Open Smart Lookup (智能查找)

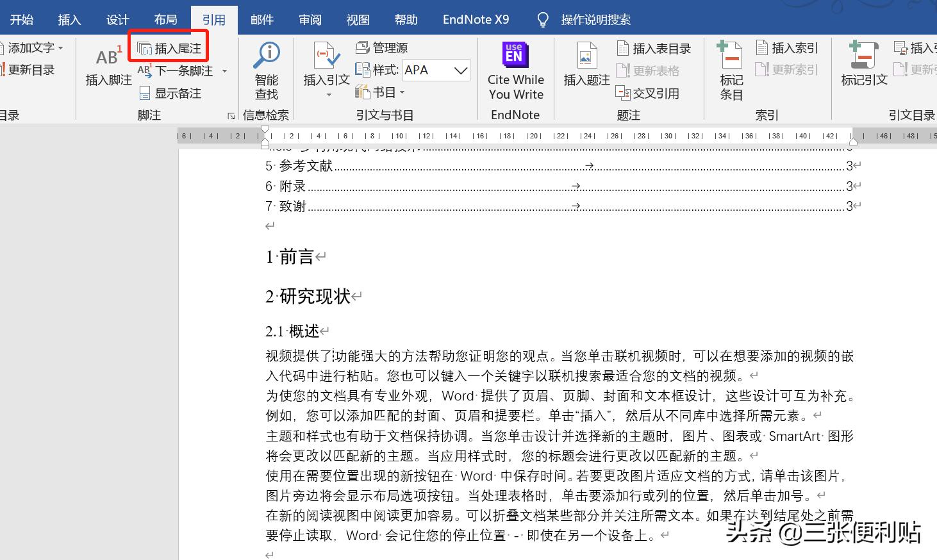(x=266, y=69)
